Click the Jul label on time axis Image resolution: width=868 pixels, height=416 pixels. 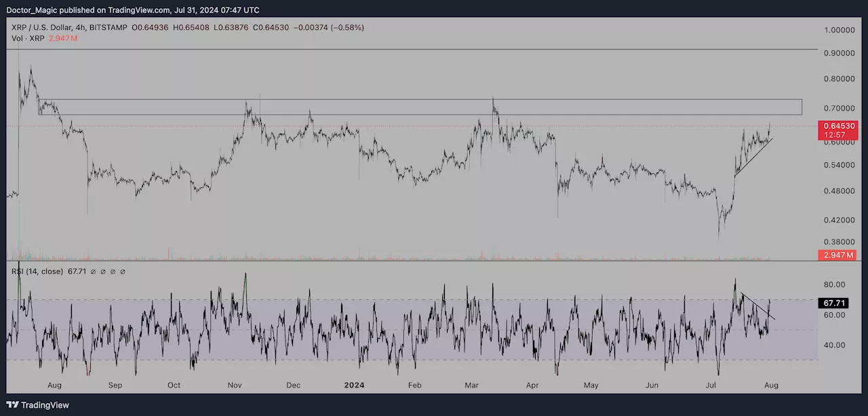click(709, 385)
